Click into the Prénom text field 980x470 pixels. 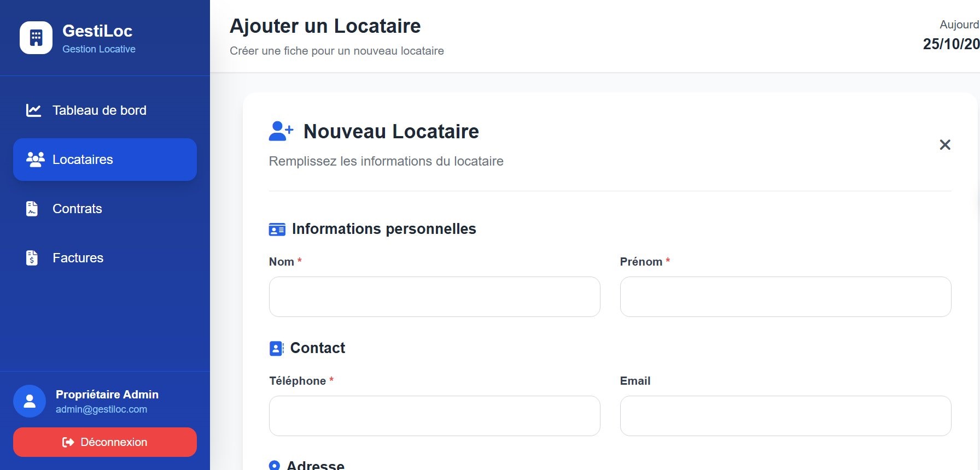[785, 297]
